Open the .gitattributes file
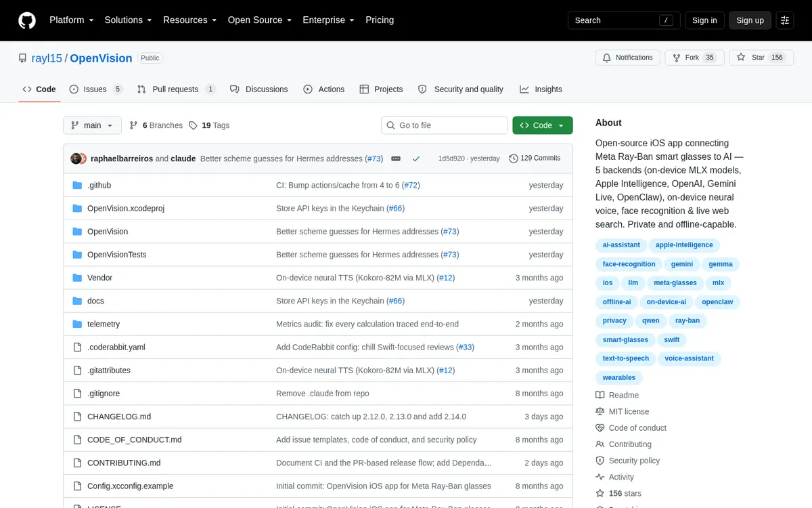The height and width of the screenshot is (508, 812). tap(109, 371)
